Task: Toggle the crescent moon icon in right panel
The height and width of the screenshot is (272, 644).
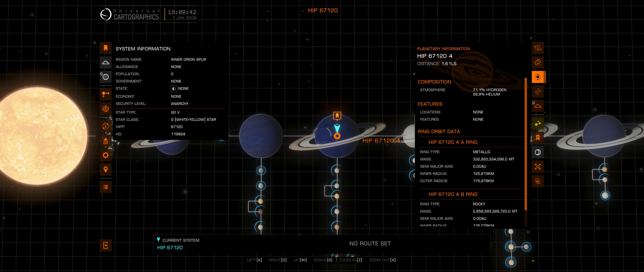Action: click(x=538, y=152)
